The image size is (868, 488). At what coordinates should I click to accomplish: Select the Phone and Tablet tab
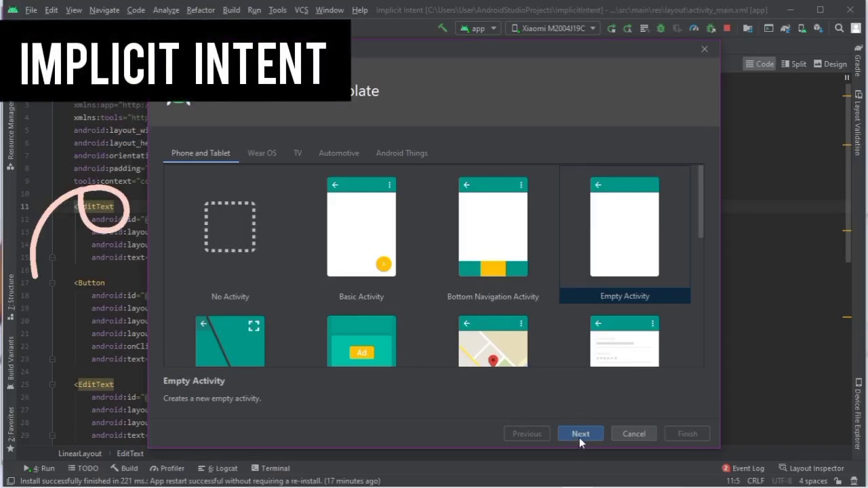201,152
